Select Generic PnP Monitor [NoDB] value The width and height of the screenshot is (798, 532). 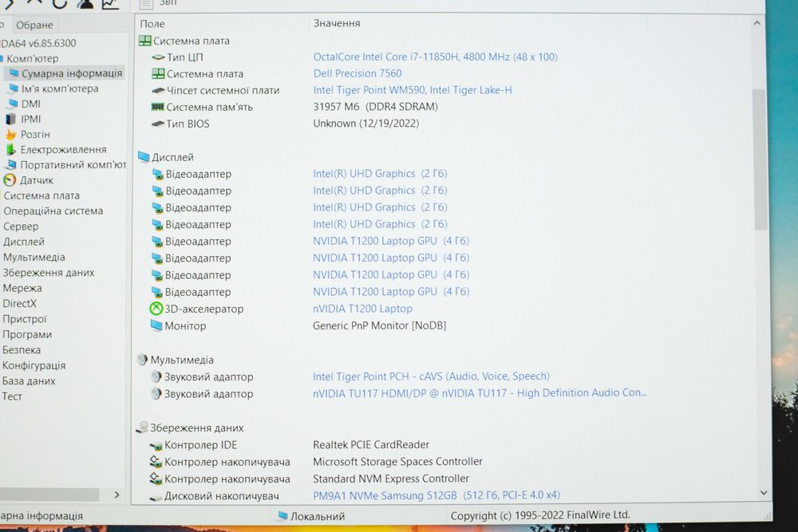tap(379, 325)
